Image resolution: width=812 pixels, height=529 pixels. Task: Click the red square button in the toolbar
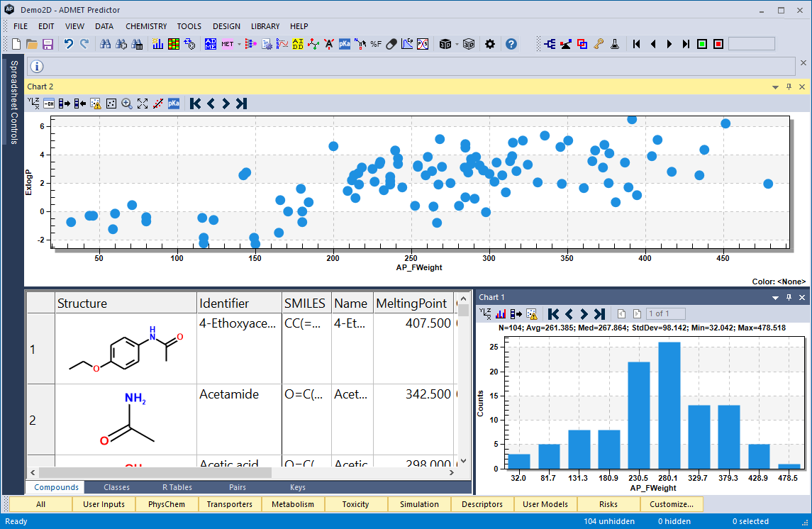[718, 45]
